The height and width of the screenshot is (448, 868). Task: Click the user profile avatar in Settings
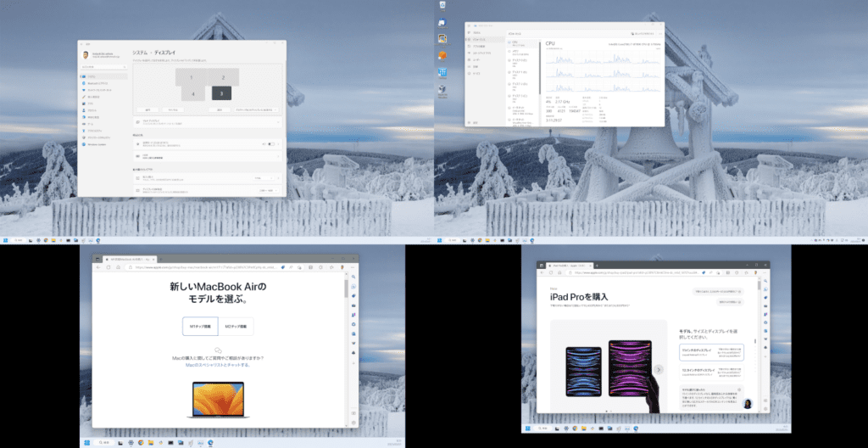tap(84, 55)
